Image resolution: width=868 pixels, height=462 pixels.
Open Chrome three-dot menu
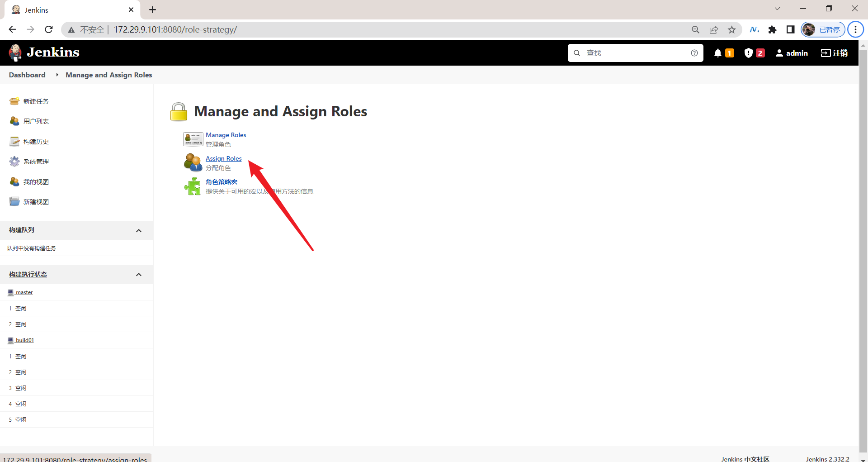(x=855, y=29)
